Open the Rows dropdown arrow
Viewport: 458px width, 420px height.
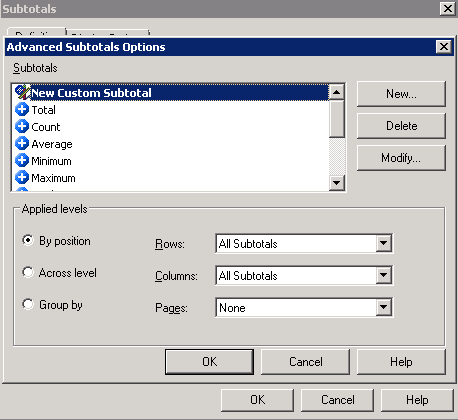click(383, 243)
